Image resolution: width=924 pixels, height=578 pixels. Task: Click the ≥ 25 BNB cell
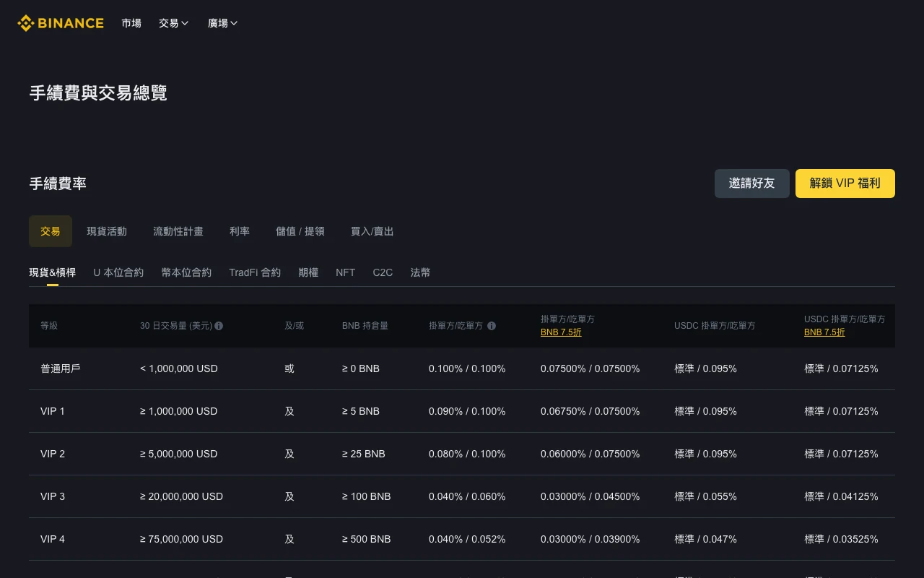[363, 454]
